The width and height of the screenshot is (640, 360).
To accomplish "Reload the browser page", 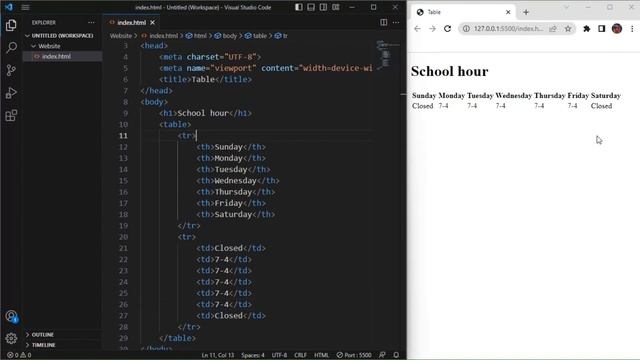I will click(x=447, y=29).
